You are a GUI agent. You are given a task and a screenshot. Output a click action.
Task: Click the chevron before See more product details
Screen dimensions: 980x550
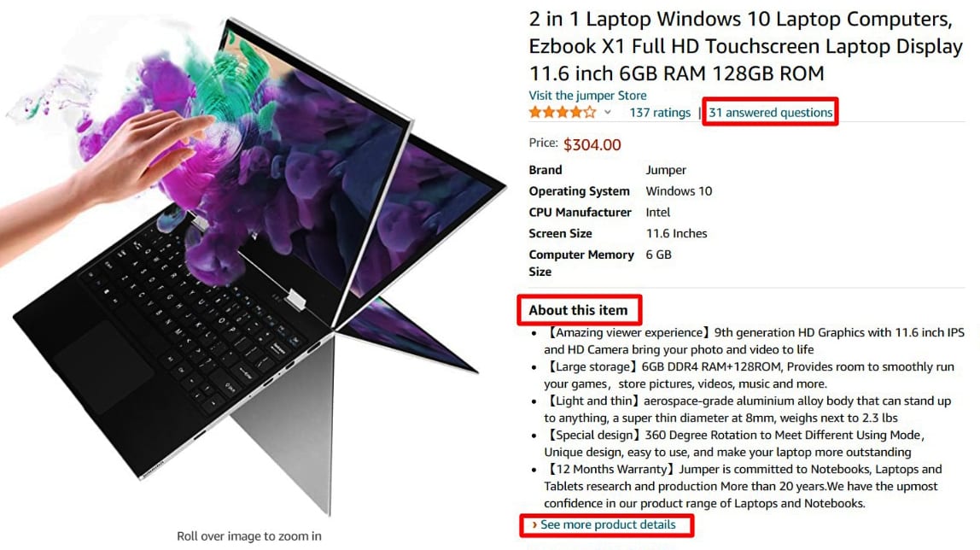coord(534,524)
